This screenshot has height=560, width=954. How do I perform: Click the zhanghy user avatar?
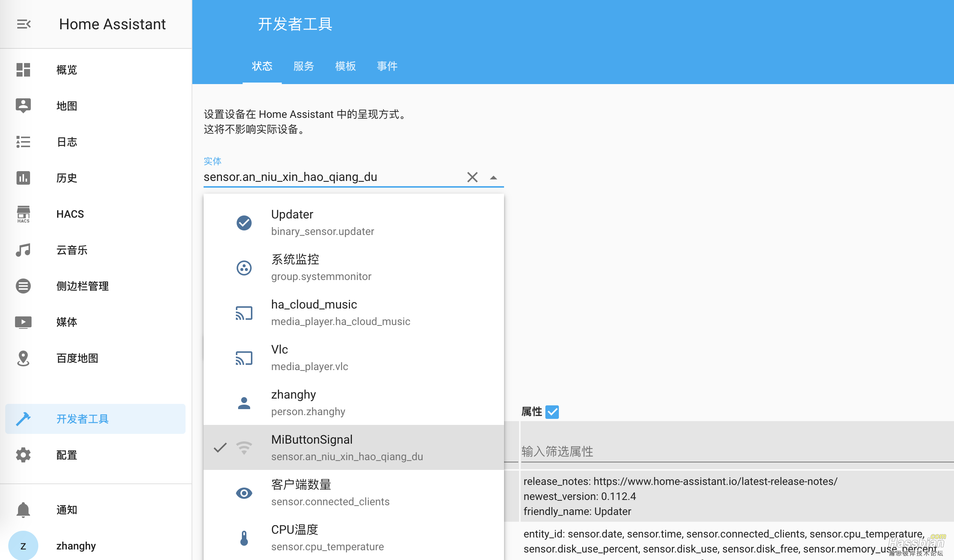[23, 546]
